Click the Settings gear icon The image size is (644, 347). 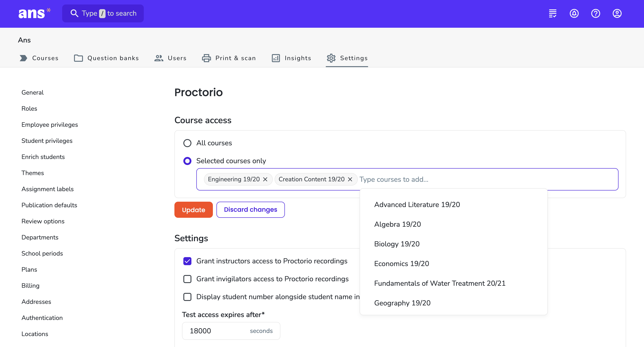coord(331,58)
